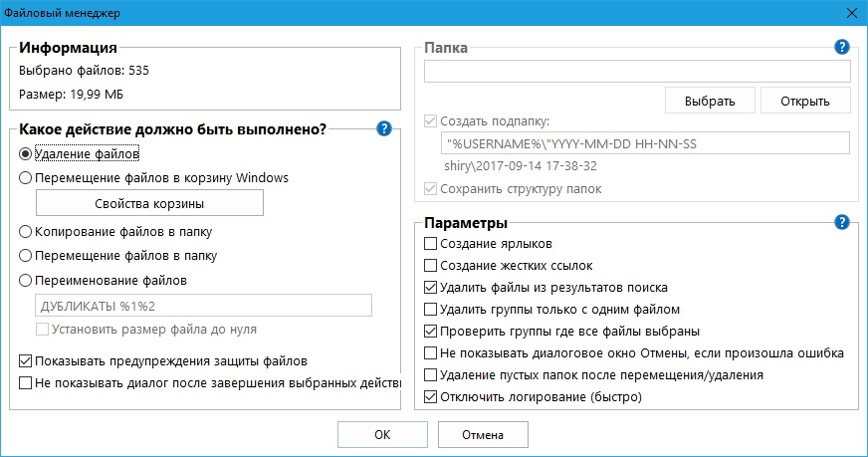Open help icon beside Папка section
This screenshot has height=457, width=868.
pos(841,47)
